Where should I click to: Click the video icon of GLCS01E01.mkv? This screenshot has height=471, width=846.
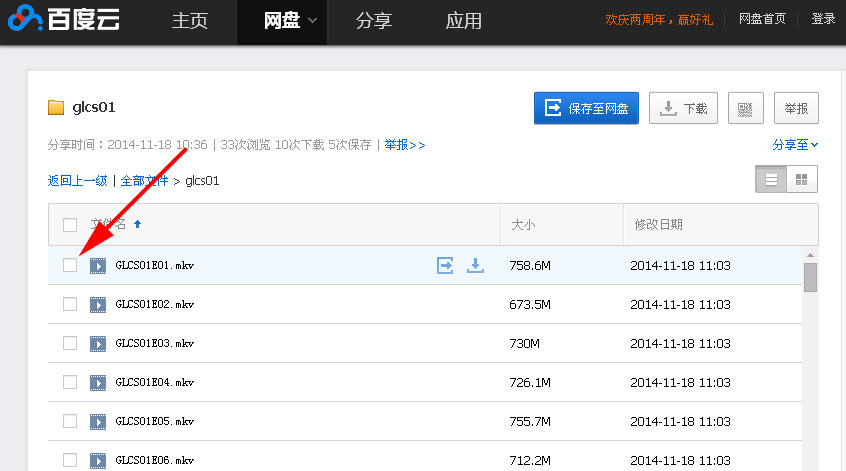[x=98, y=265]
